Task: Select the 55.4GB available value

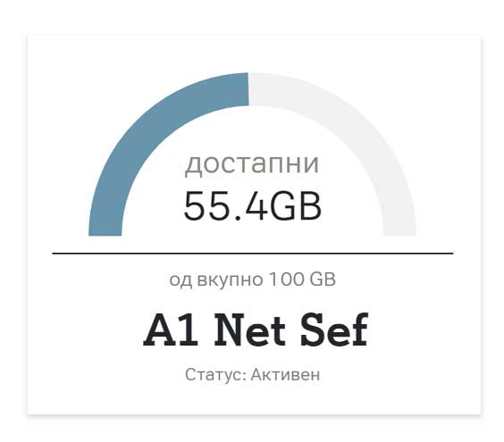Action: click(252, 205)
